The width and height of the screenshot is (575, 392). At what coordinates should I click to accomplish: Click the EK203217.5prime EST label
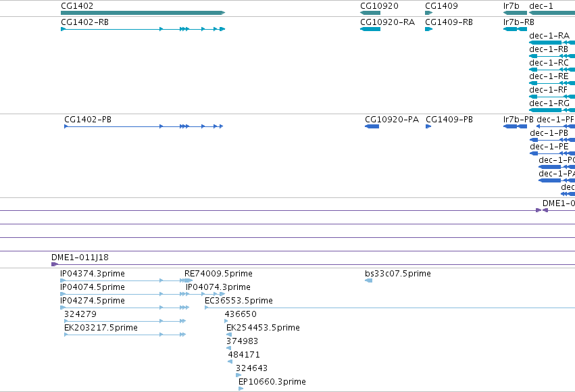click(x=101, y=328)
